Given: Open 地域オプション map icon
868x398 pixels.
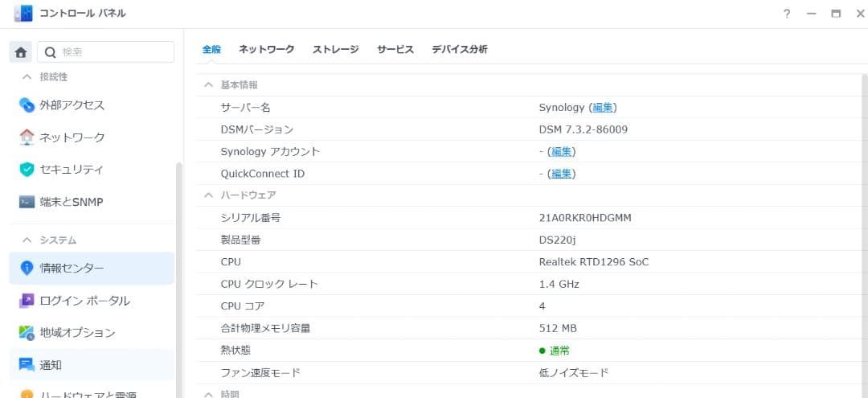Looking at the screenshot, I should pos(27,333).
